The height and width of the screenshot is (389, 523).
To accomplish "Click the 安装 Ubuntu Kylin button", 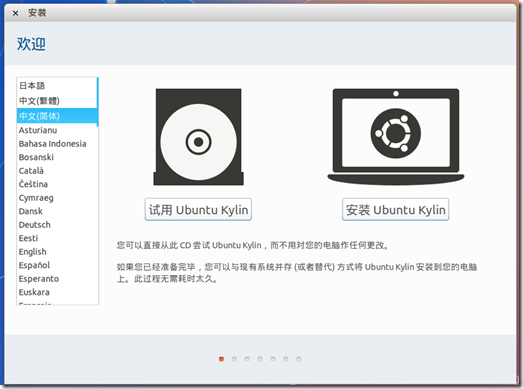I will point(396,210).
